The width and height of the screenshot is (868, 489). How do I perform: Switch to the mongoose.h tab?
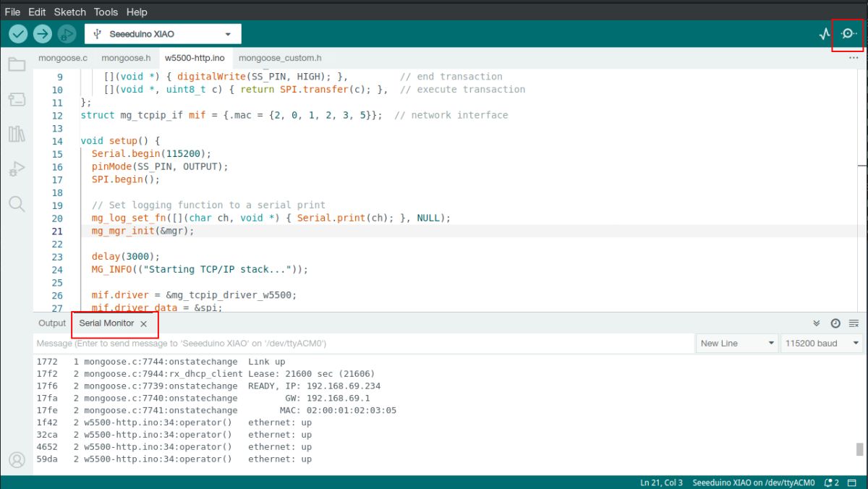126,58
